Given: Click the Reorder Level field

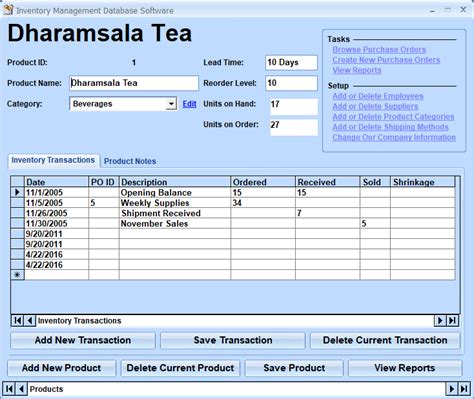Looking at the screenshot, I should pos(291,83).
